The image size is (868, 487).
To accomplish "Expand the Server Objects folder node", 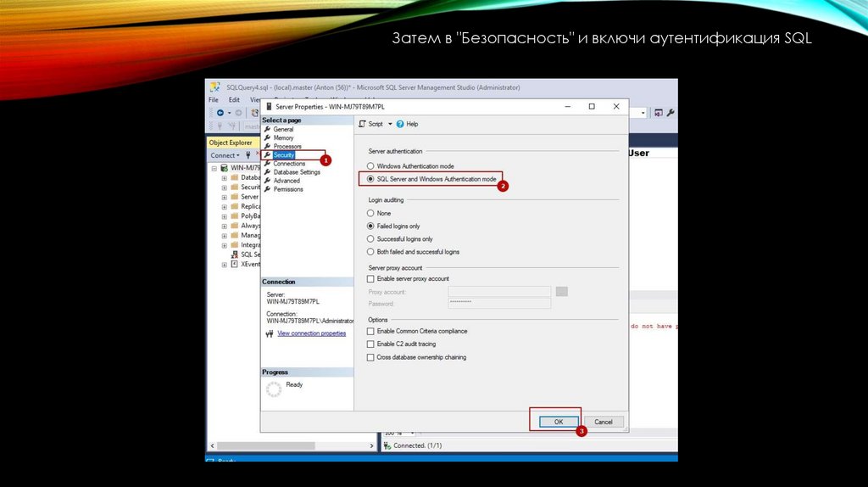I will [x=224, y=197].
